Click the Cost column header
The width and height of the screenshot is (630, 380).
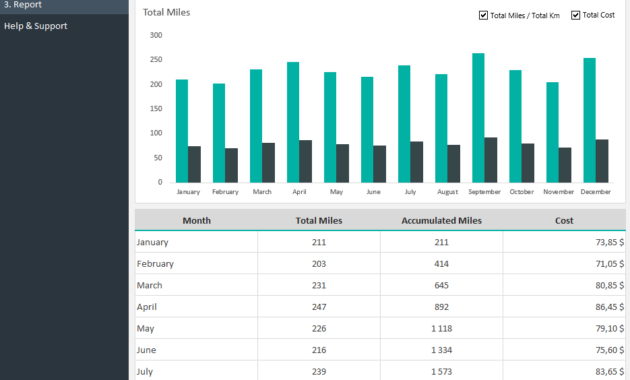(564, 221)
